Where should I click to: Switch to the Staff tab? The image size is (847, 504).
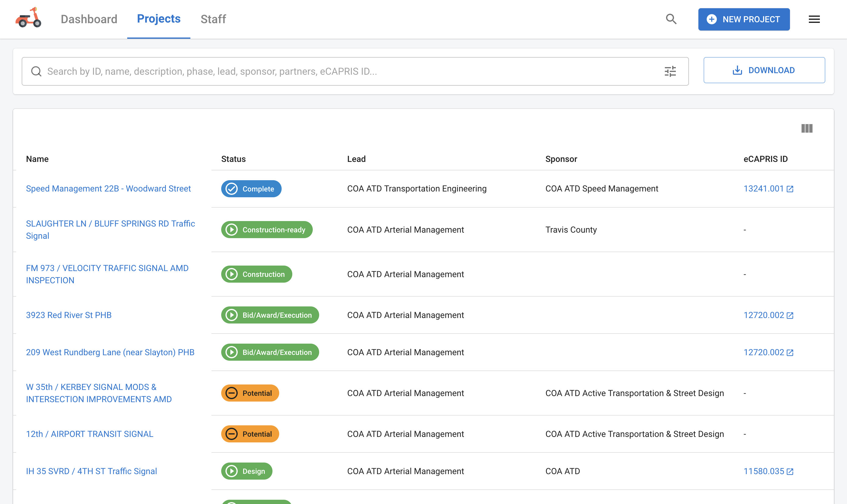tap(213, 19)
